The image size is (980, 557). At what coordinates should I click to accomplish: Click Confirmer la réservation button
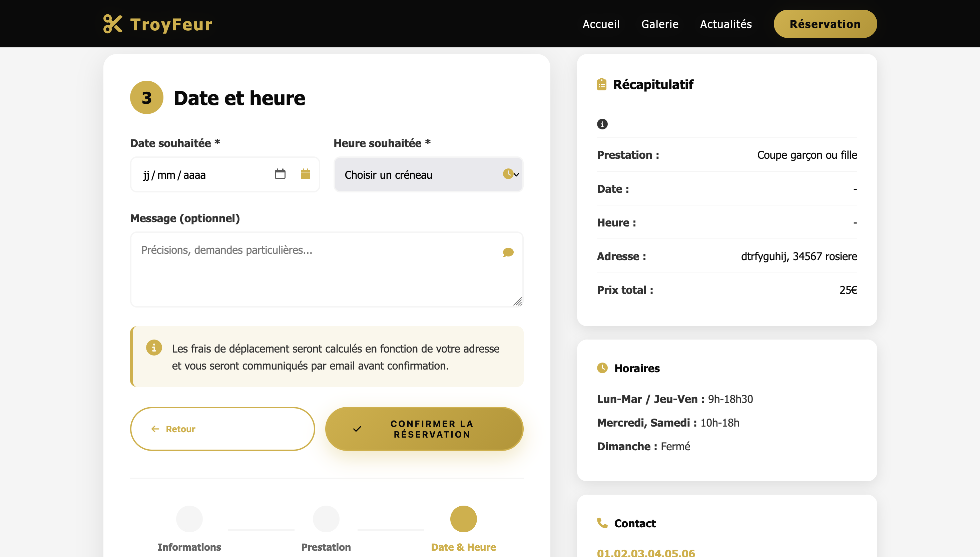tap(424, 429)
